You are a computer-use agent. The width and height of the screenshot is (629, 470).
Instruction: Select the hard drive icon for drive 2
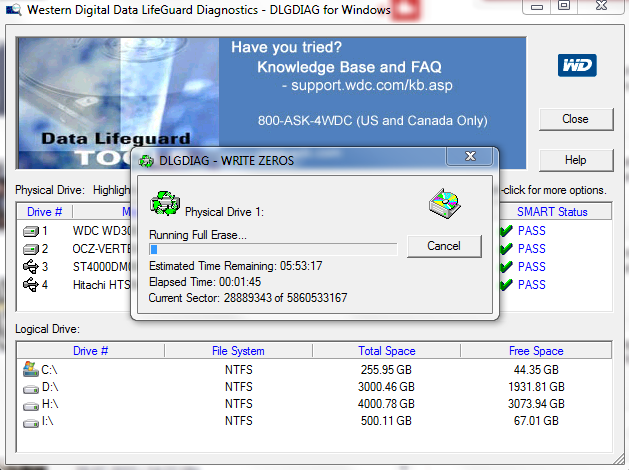coord(31,249)
